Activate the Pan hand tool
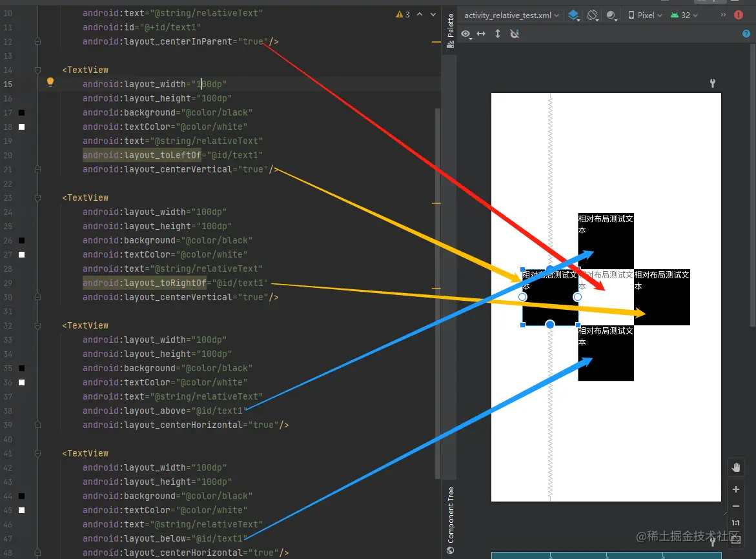This screenshot has width=756, height=559. tap(736, 467)
